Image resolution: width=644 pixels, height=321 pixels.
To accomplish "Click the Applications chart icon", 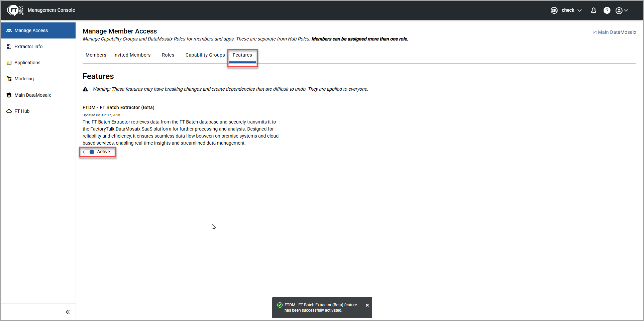I will tap(9, 63).
